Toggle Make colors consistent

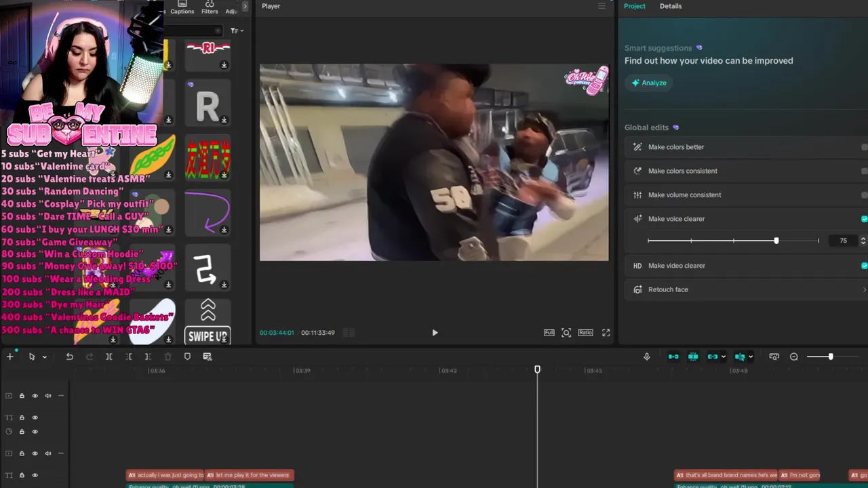point(864,171)
